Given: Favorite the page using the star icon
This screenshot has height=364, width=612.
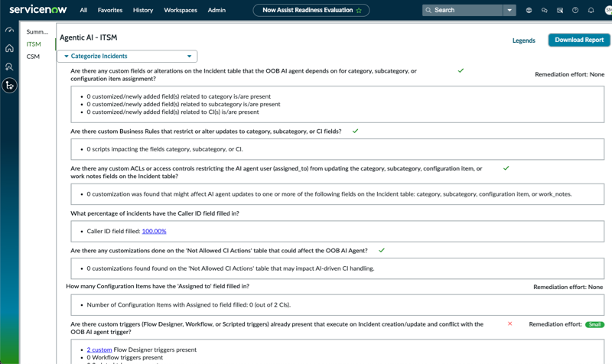Looking at the screenshot, I should click(x=359, y=11).
